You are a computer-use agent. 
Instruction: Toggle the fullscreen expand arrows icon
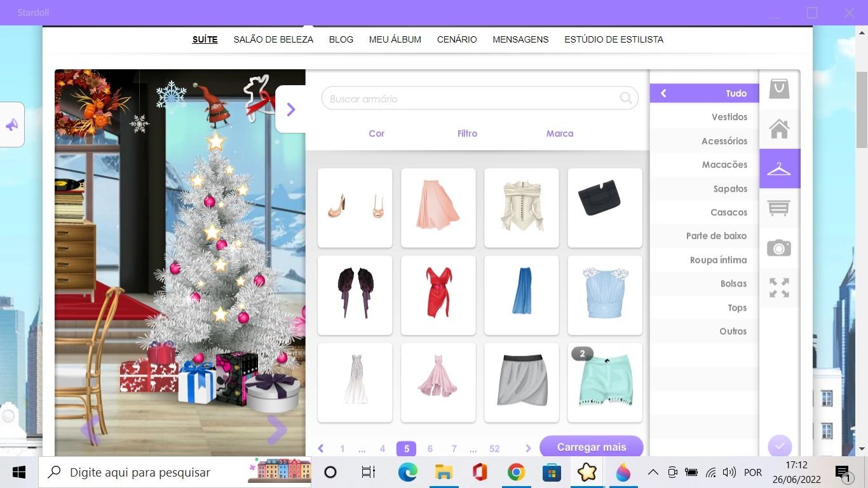[x=779, y=288]
